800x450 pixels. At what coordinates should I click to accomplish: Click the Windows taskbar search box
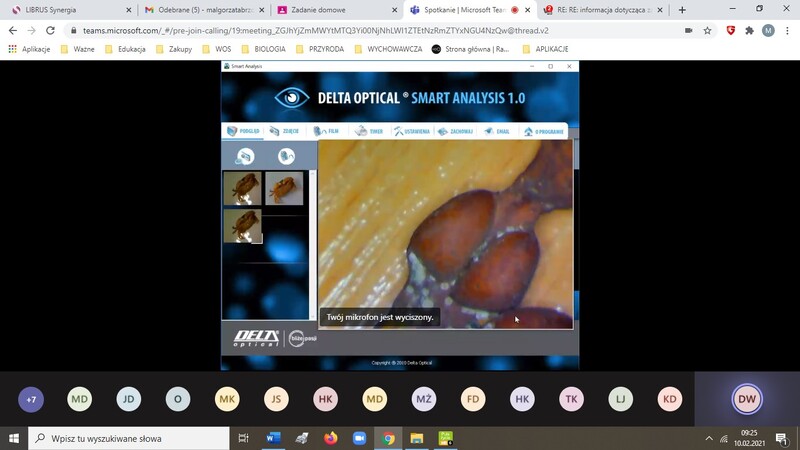pyautogui.click(x=130, y=438)
